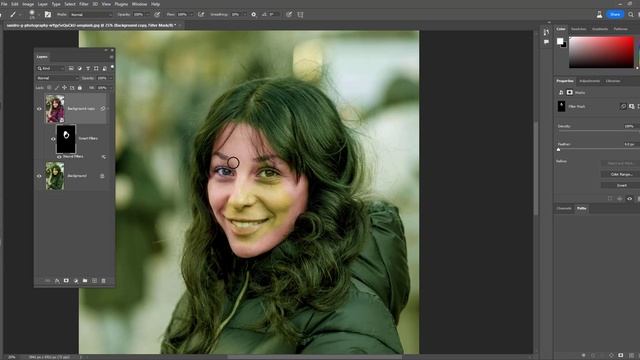The width and height of the screenshot is (640, 360).
Task: Lock transparent pixels in Layers panel
Action: pos(49,87)
